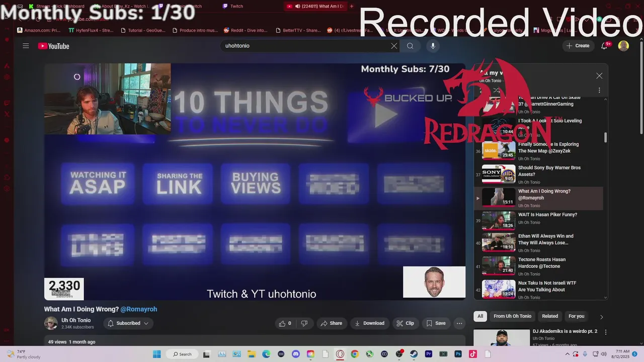Open the Windows Start menu

156,354
